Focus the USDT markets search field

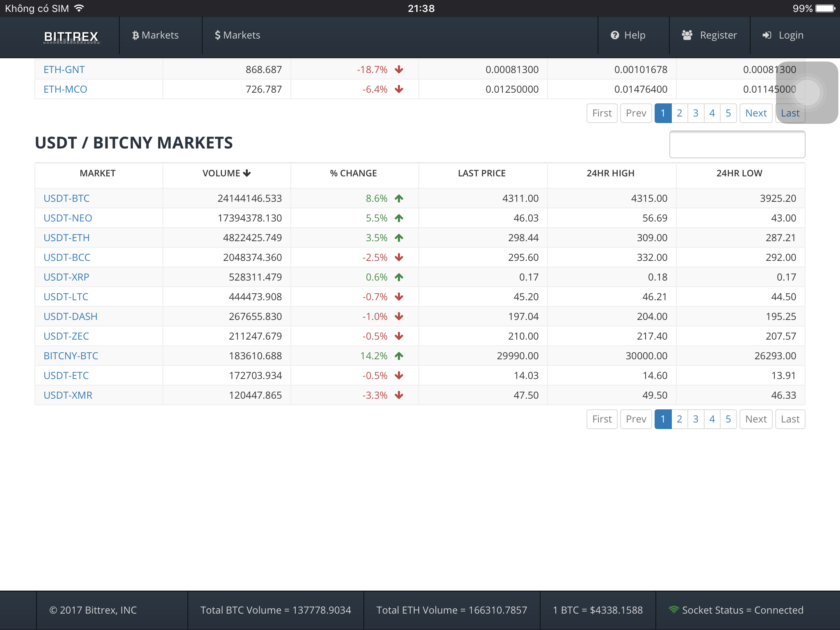click(x=737, y=144)
